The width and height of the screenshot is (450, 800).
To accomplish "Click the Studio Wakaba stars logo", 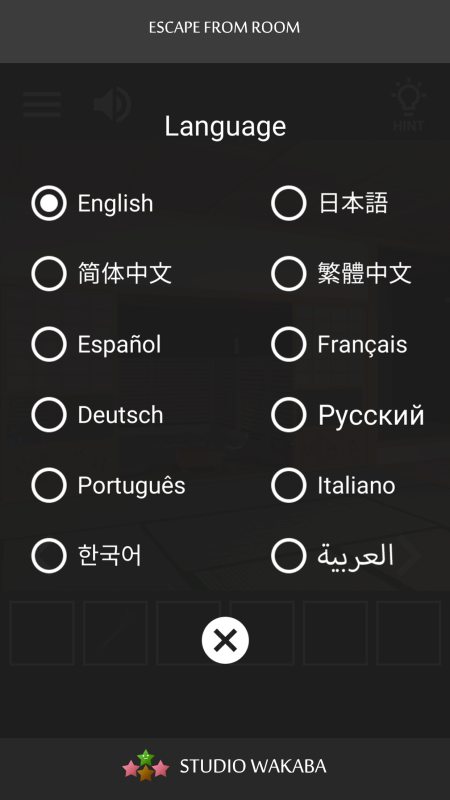I will tap(146, 765).
